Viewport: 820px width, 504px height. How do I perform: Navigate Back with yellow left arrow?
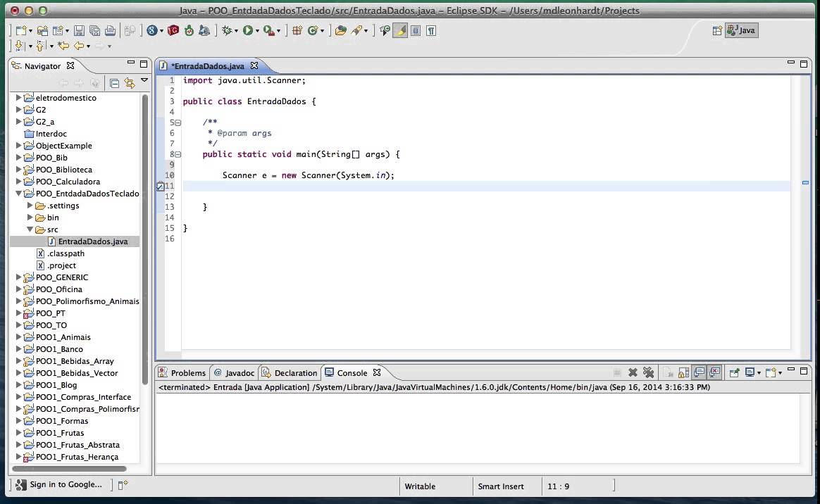coord(79,46)
